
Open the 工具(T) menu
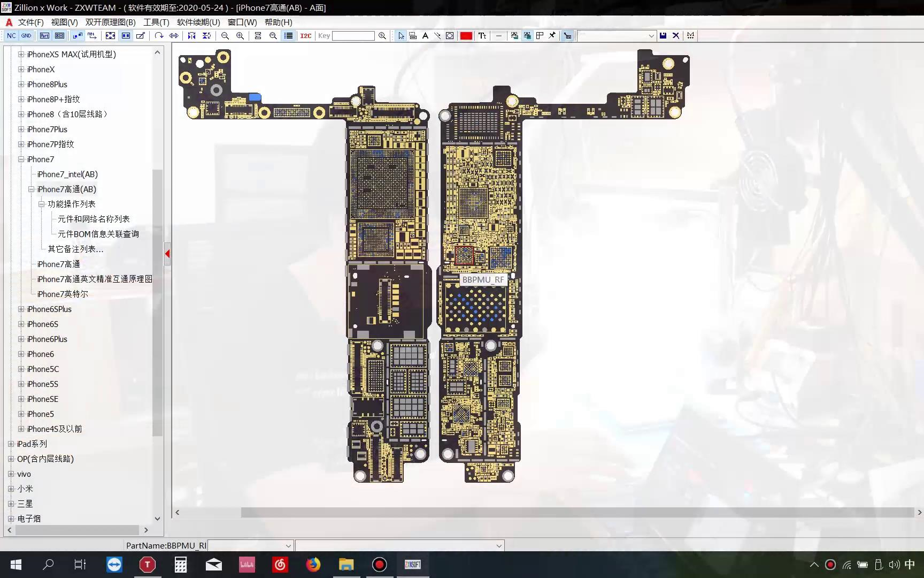pos(156,22)
